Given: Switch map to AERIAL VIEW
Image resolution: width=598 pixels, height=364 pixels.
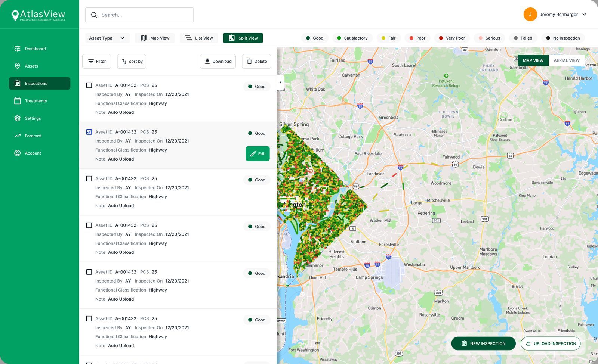Looking at the screenshot, I should click(567, 60).
